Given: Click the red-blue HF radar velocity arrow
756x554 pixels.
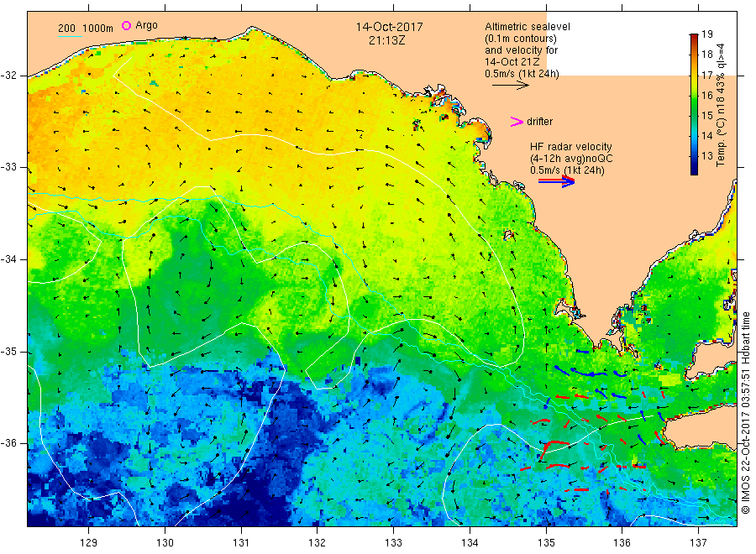Looking at the screenshot, I should pyautogui.click(x=556, y=181).
